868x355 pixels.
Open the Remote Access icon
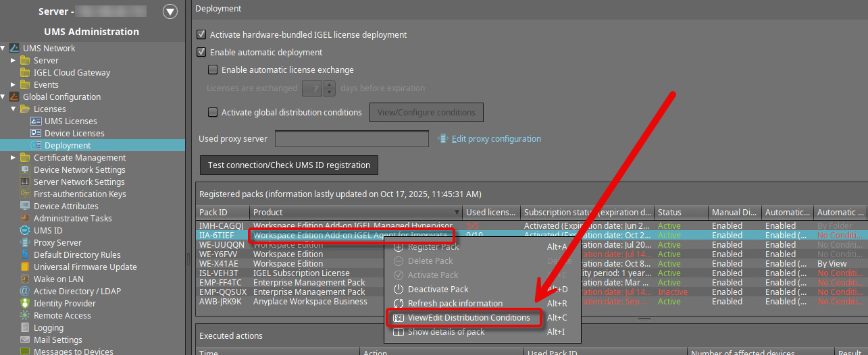click(26, 316)
